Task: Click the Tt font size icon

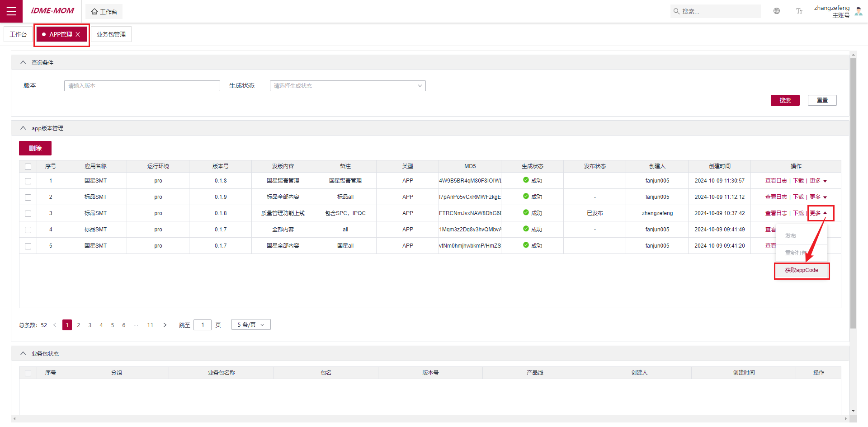Action: (x=799, y=11)
